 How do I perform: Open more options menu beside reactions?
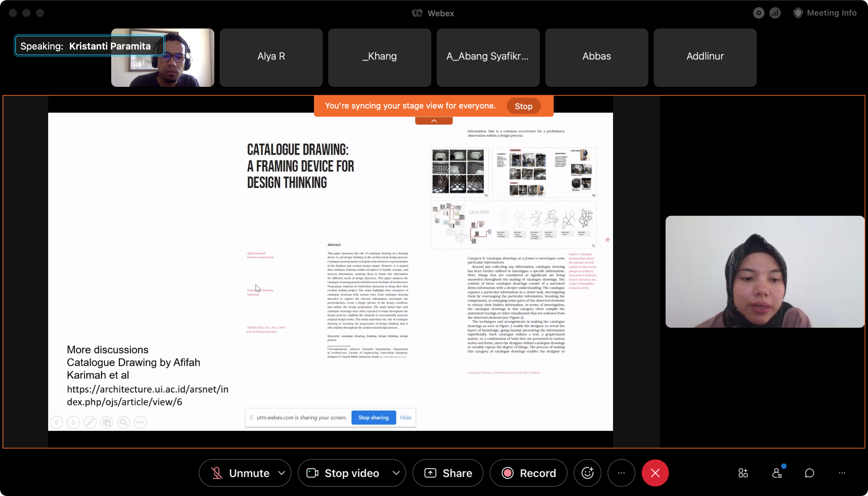621,473
